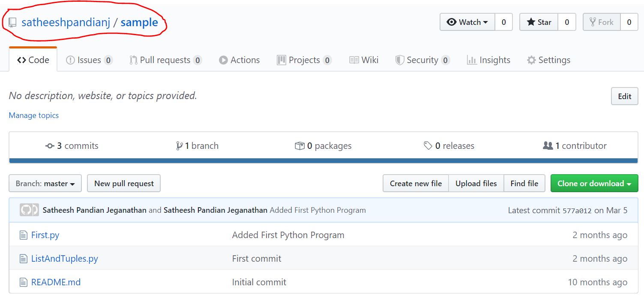Open the Initial commit message link
The image size is (644, 302).
pyautogui.click(x=259, y=282)
